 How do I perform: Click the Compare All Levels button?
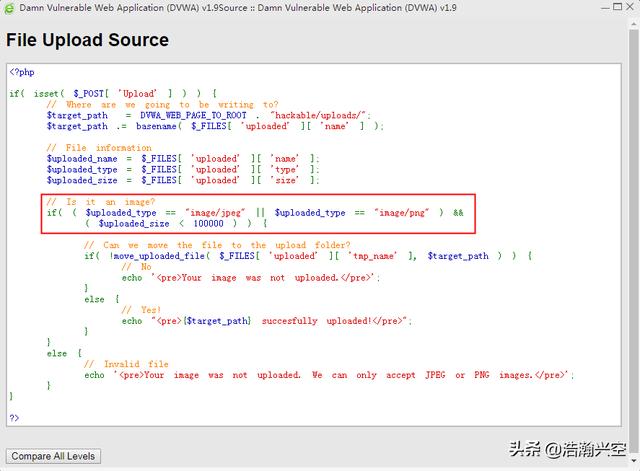point(53,456)
